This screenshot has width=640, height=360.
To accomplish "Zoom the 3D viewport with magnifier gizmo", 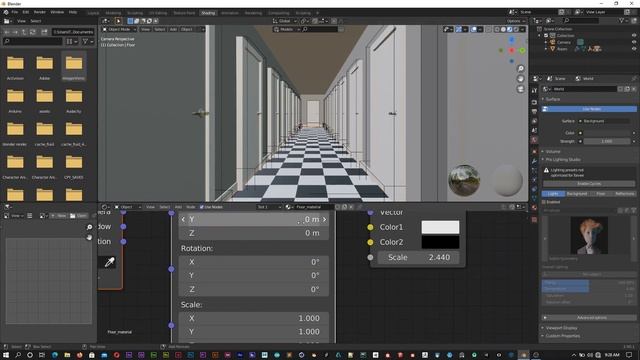I will (x=520, y=69).
